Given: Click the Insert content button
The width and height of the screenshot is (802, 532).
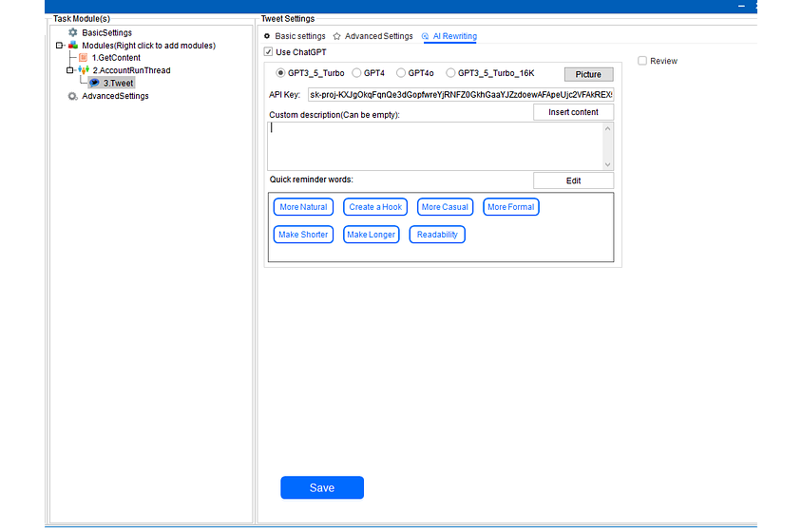Looking at the screenshot, I should coord(573,113).
